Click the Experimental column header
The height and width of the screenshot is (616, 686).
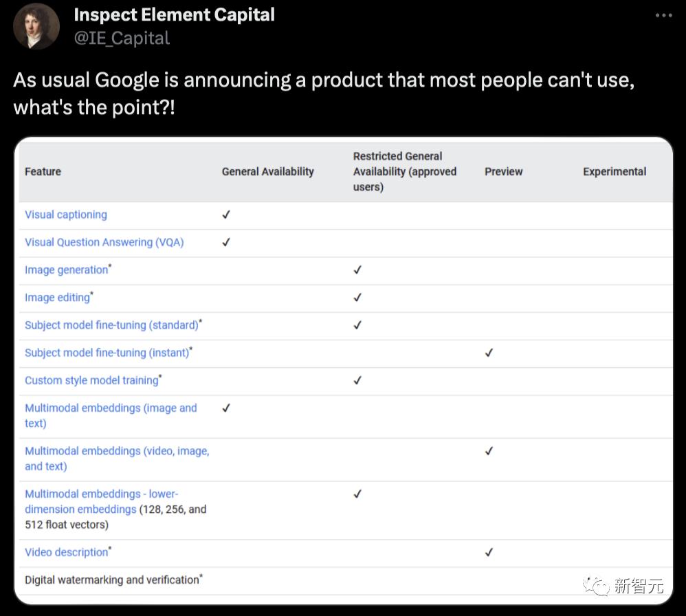(x=615, y=171)
